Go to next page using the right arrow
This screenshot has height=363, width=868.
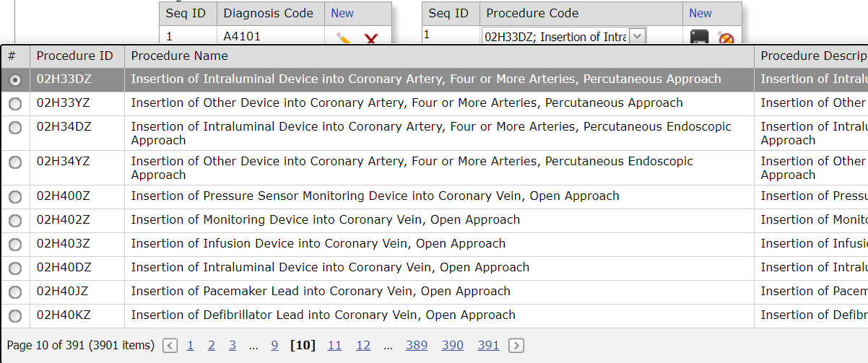(x=516, y=346)
